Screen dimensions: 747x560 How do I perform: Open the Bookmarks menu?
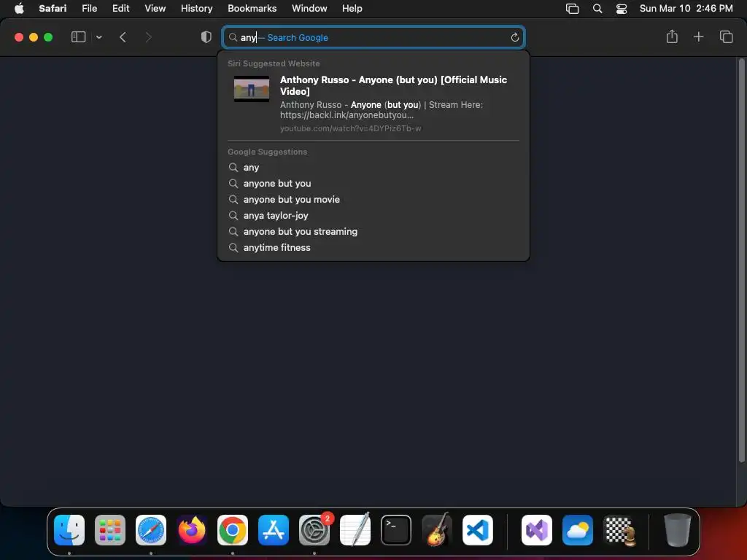pos(252,8)
